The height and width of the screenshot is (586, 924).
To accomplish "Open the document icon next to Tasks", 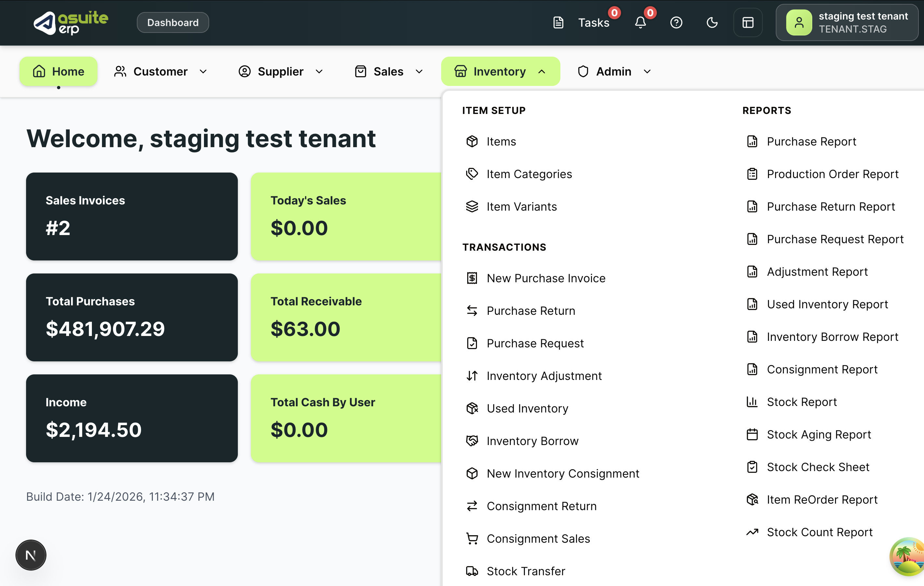I will (558, 23).
